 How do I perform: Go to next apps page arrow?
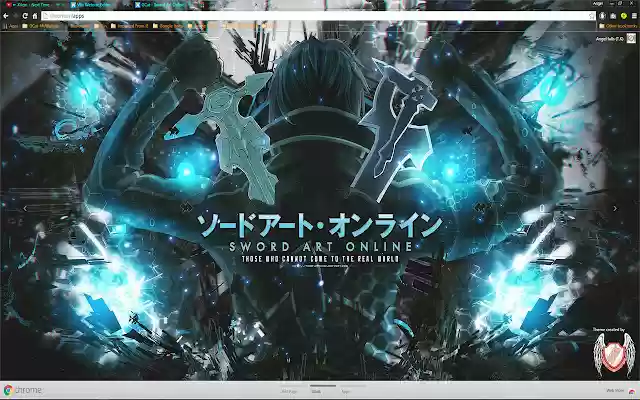(x=615, y=209)
